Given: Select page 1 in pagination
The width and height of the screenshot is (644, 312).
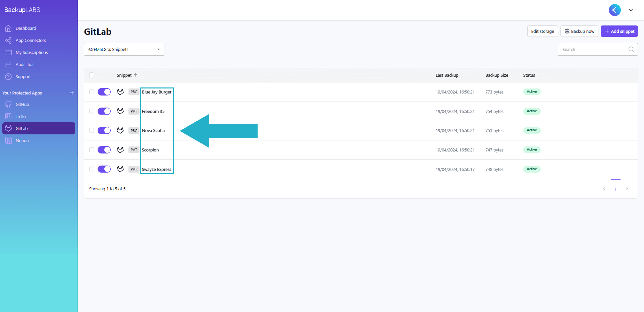Looking at the screenshot, I should click(x=615, y=189).
